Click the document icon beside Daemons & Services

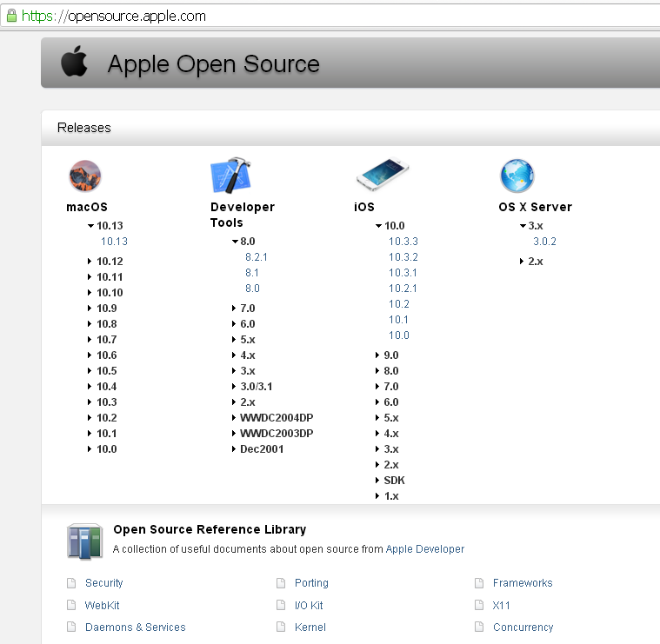pyautogui.click(x=71, y=627)
